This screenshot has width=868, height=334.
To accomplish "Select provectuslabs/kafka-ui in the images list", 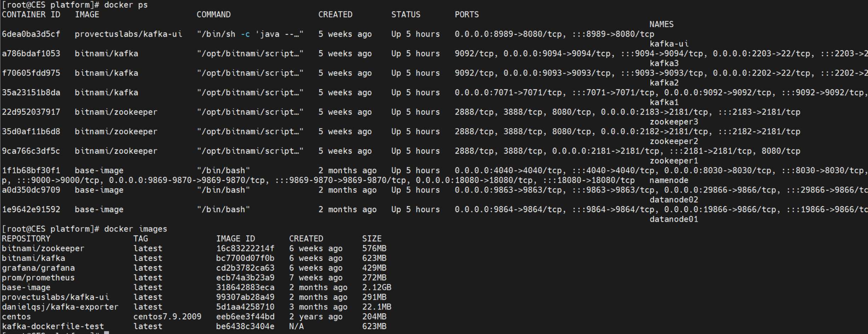I will click(x=55, y=297).
